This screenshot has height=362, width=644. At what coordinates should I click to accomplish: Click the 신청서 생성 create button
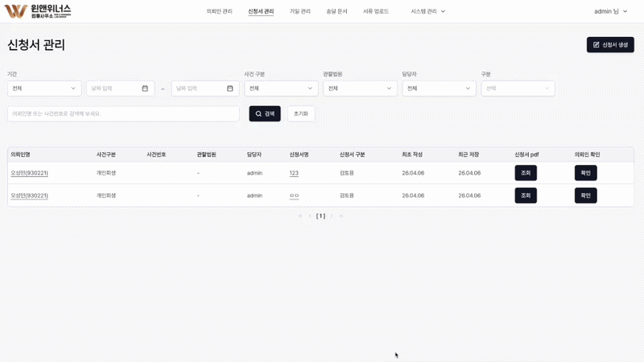610,45
